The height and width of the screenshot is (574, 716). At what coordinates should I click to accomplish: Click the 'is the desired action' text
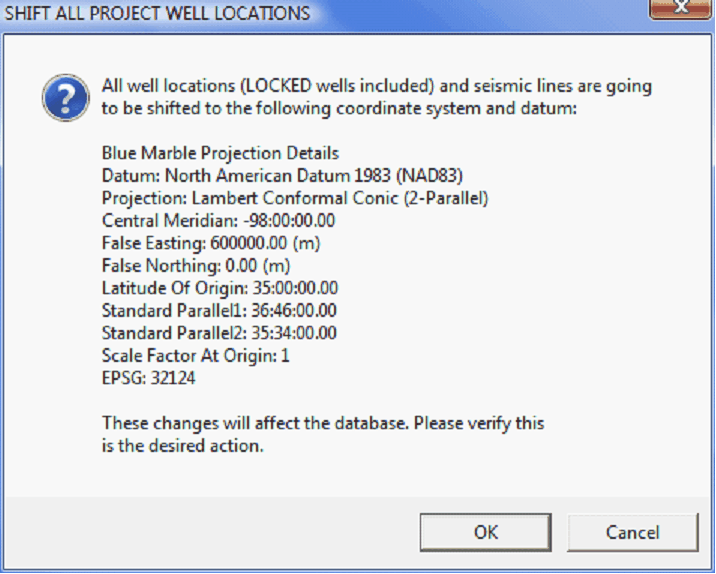tap(183, 446)
